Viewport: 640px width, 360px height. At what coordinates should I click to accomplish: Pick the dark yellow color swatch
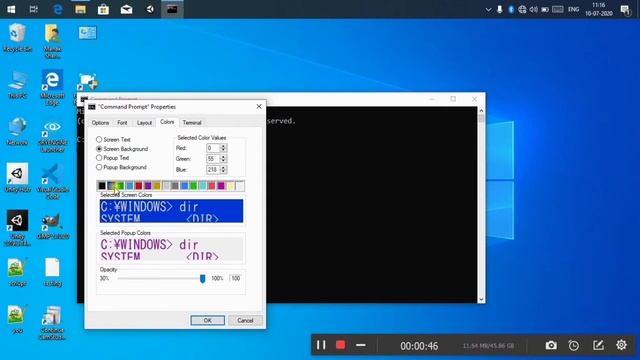(157, 186)
